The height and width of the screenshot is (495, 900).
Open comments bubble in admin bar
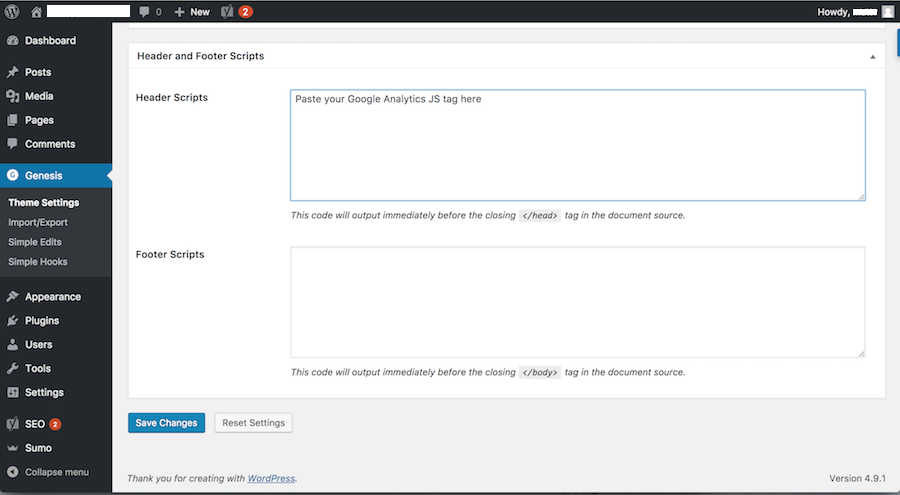click(x=144, y=11)
